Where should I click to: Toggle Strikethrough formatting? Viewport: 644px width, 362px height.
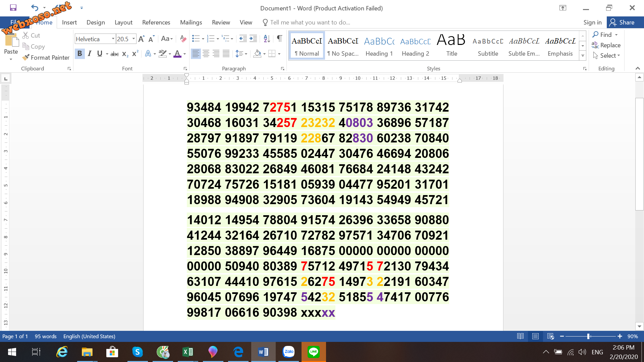click(x=115, y=54)
